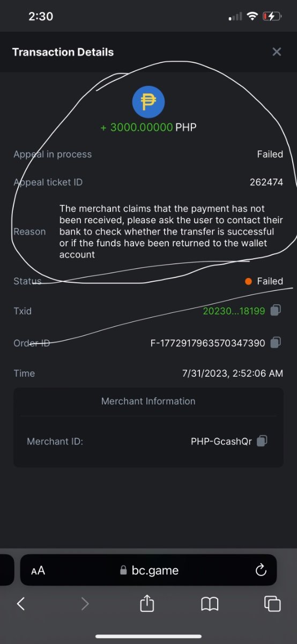Tap the battery indicator in status bar

point(272,17)
